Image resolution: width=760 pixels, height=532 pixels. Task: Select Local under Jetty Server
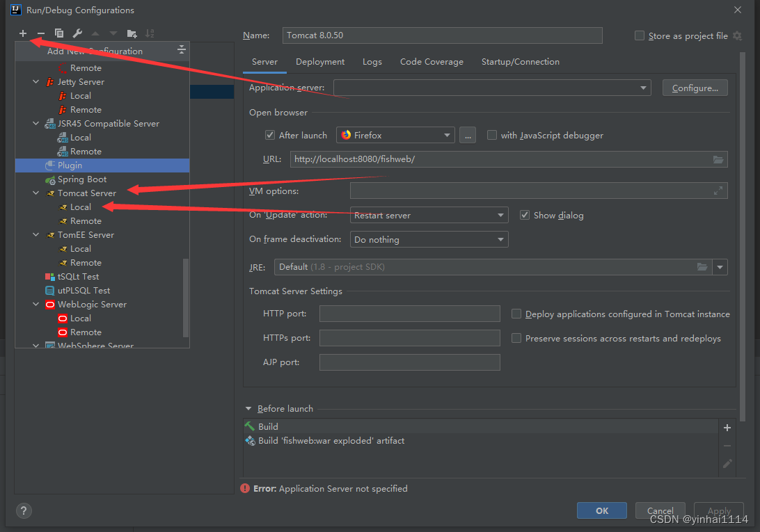click(102, 96)
